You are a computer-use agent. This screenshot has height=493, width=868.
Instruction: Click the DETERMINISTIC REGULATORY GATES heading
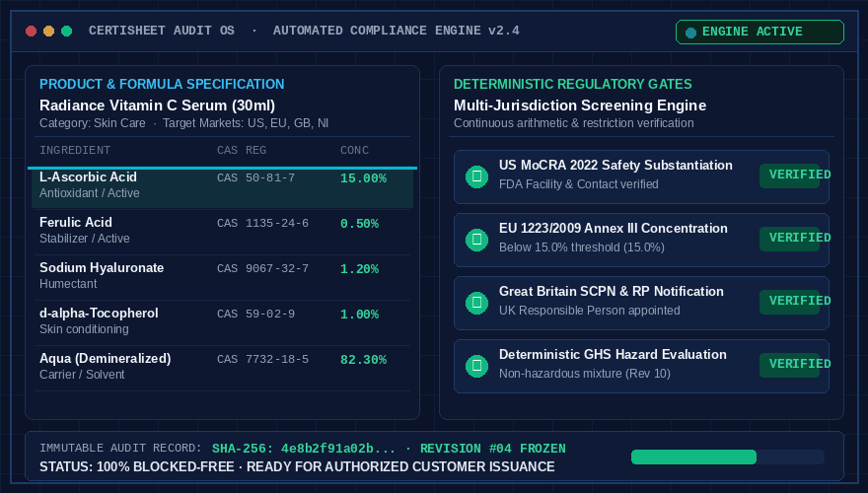[573, 84]
